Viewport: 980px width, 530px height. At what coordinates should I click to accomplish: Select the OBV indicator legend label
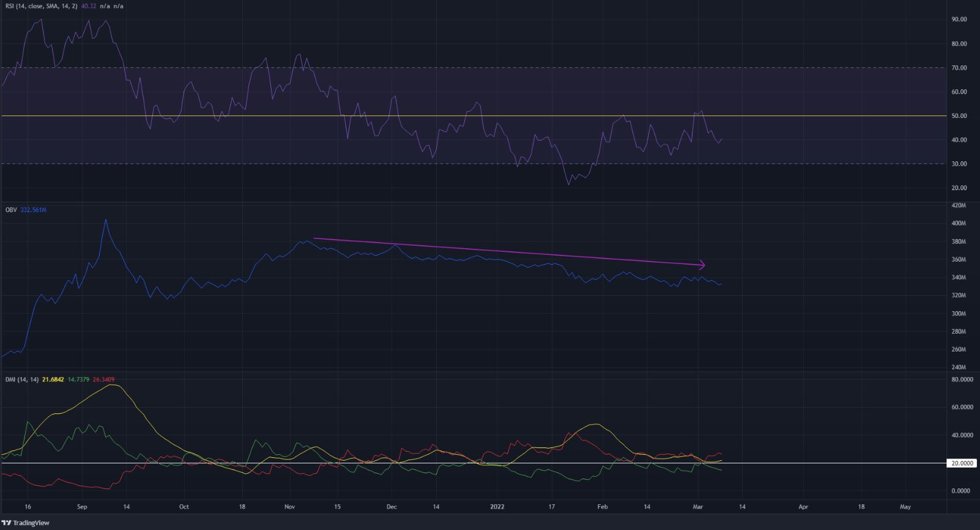point(11,210)
